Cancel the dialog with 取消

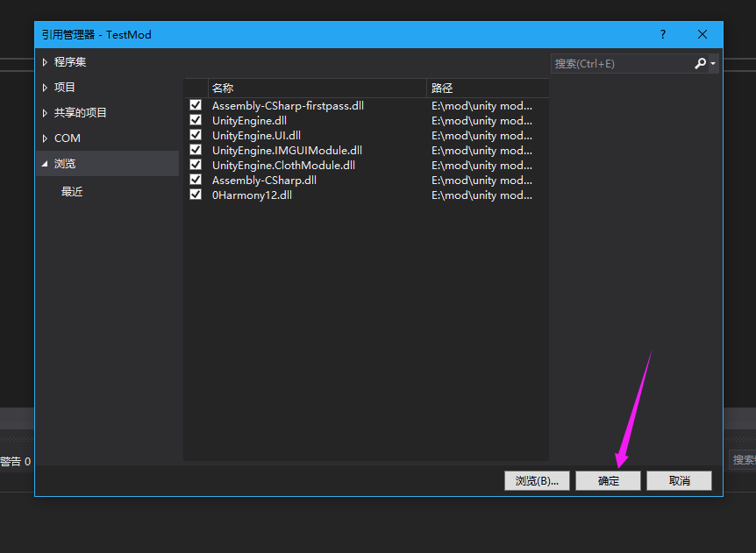(x=679, y=480)
